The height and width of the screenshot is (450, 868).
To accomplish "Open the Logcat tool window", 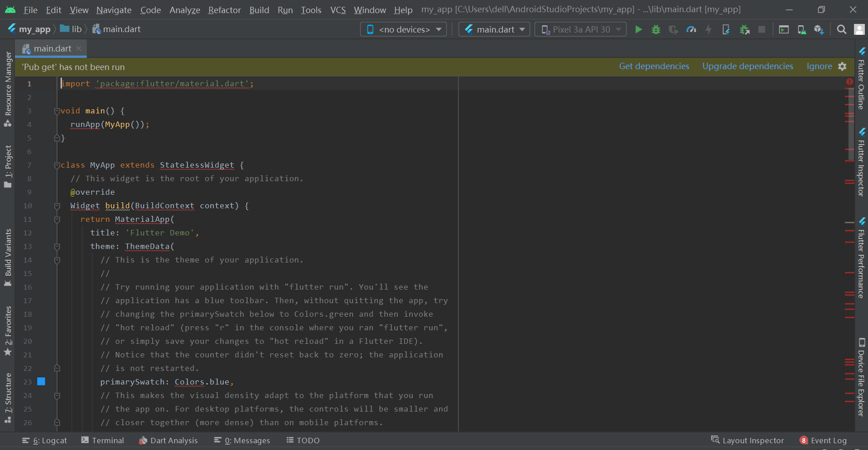I will 44,441.
